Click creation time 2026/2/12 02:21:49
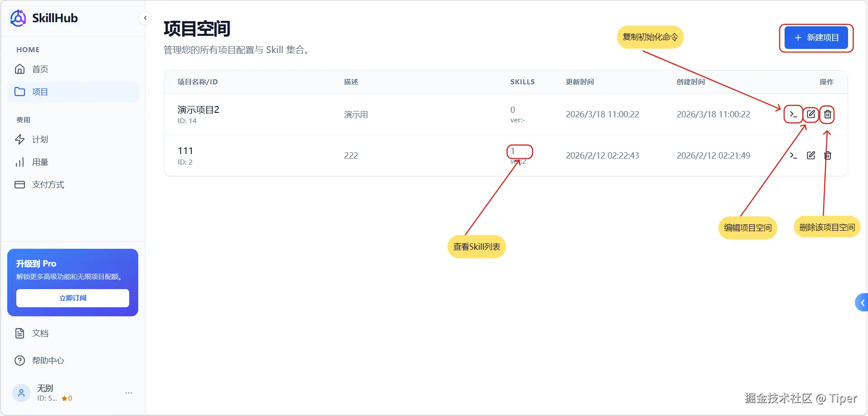This screenshot has width=868, height=416. pos(713,155)
